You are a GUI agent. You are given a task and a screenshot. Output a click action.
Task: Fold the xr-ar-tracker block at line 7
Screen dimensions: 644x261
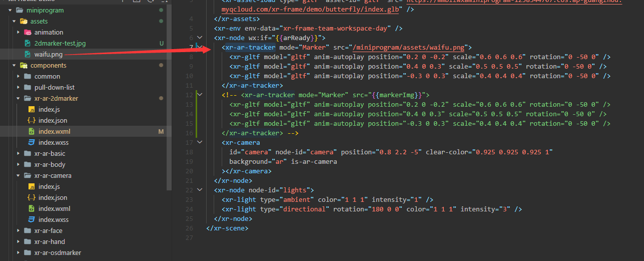200,47
